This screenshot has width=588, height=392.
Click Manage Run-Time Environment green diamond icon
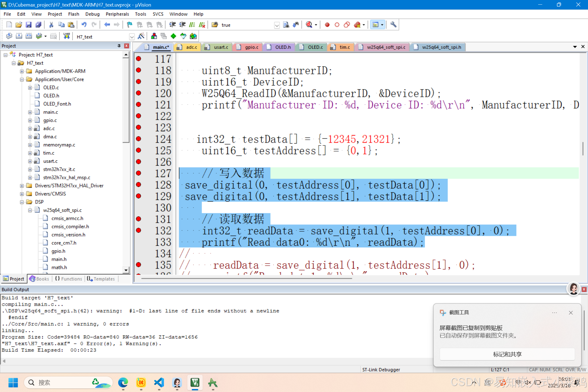point(173,36)
